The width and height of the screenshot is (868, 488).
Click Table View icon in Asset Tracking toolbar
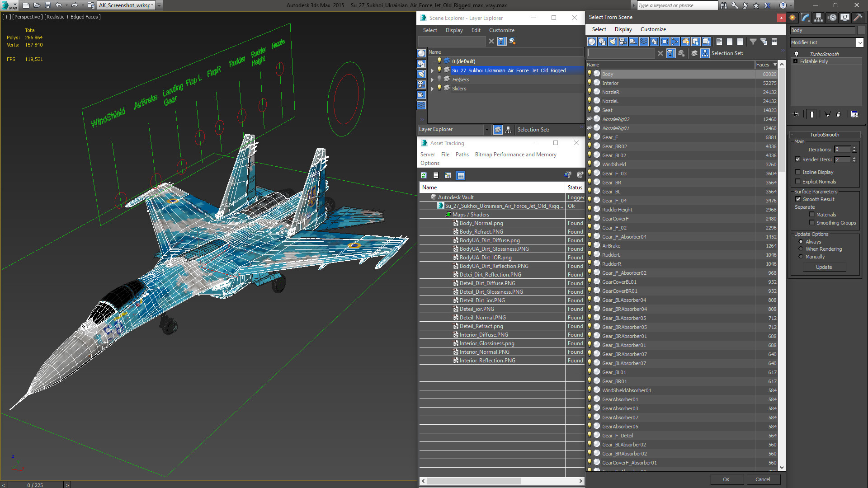[461, 175]
